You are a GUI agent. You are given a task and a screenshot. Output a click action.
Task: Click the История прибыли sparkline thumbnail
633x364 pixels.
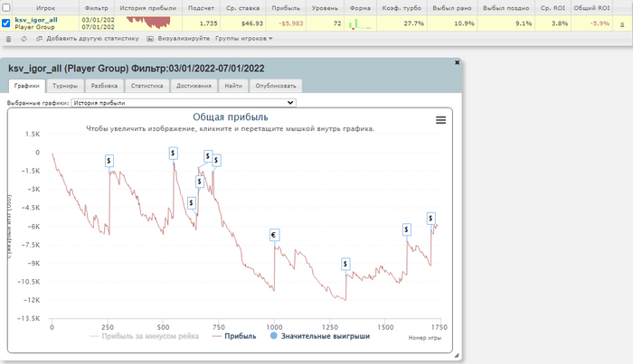(148, 23)
